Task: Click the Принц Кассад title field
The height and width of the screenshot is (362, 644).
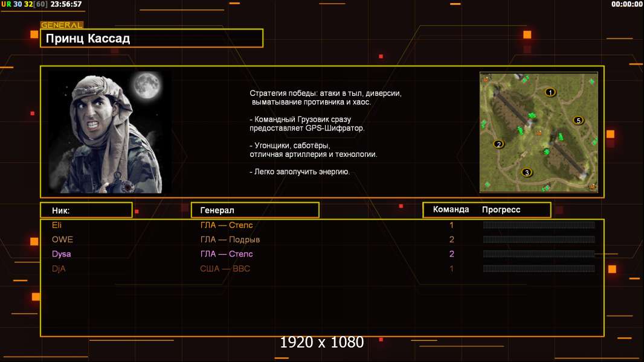Action: click(151, 39)
